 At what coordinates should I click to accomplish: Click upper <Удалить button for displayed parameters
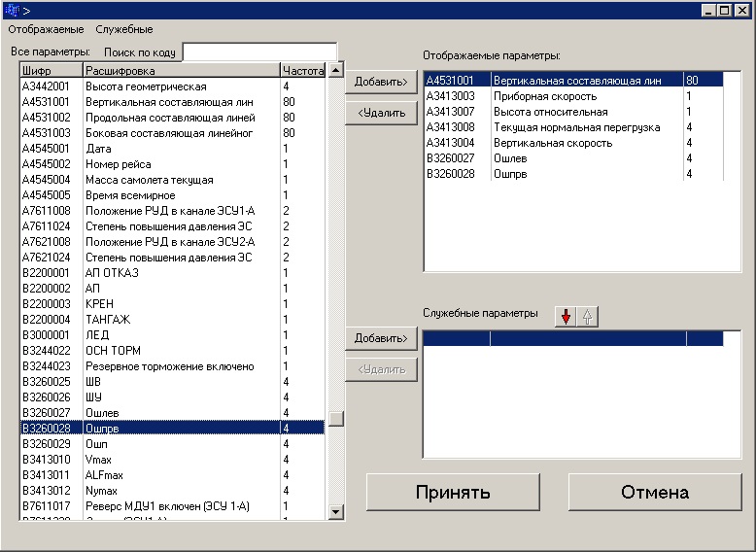coord(381,113)
